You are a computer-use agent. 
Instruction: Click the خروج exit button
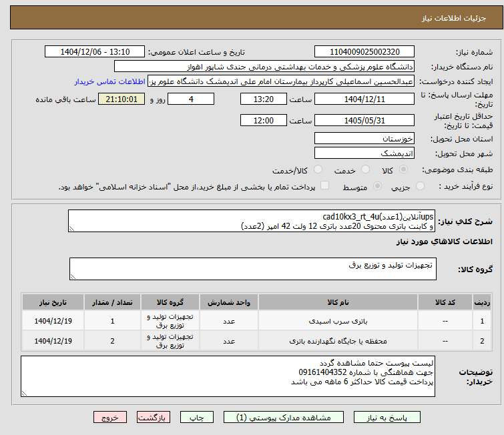point(110,418)
